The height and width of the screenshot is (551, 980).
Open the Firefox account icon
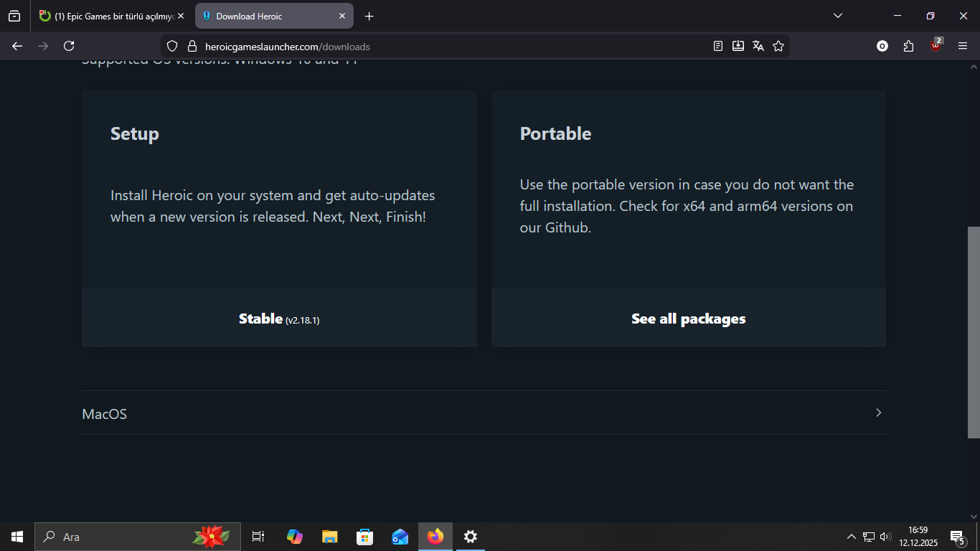pos(882,46)
